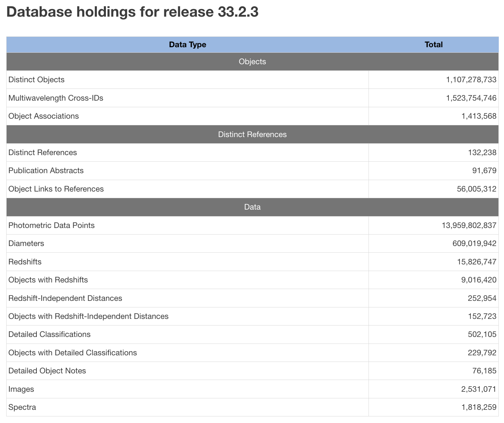The height and width of the screenshot is (423, 504).
Task: Click the Redshifts total value 15,826,747
Action: point(477,262)
